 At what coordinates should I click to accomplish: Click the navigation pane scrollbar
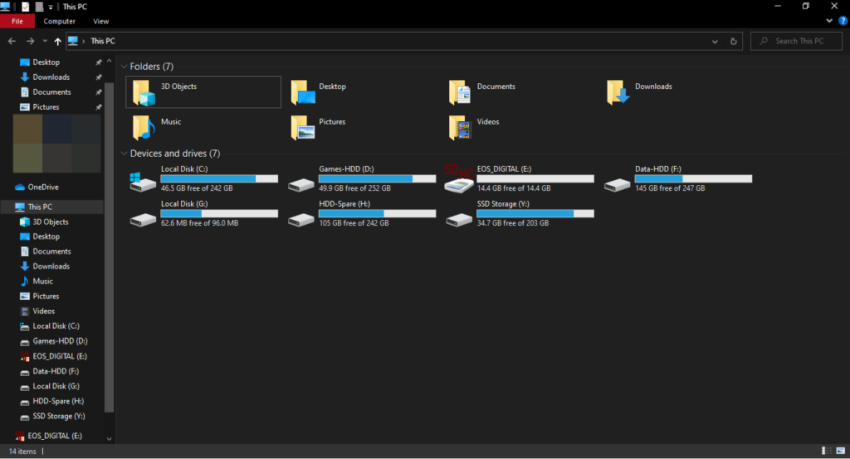click(x=109, y=247)
